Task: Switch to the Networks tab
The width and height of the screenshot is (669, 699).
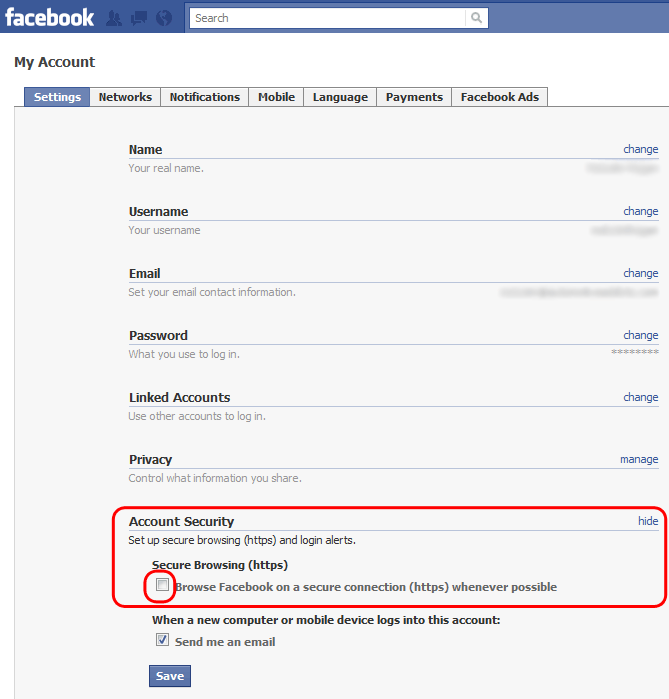Action: 125,97
